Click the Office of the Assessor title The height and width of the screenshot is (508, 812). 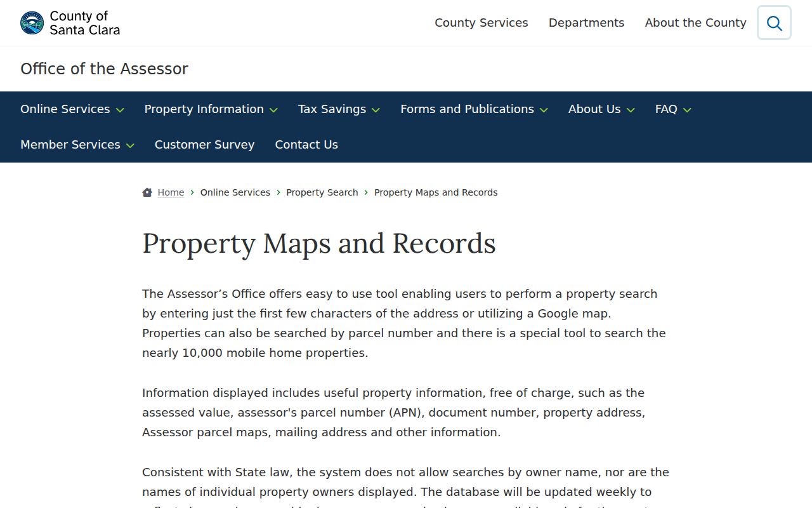pos(104,69)
